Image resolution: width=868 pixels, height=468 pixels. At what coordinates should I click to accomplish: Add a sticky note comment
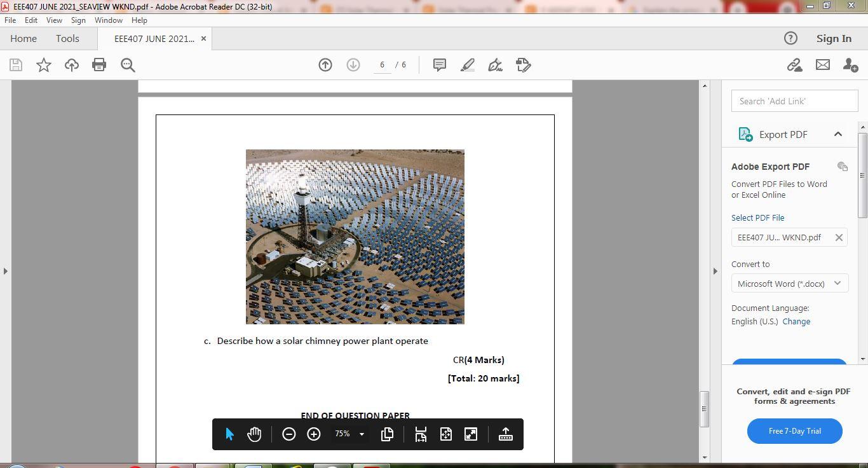(439, 65)
